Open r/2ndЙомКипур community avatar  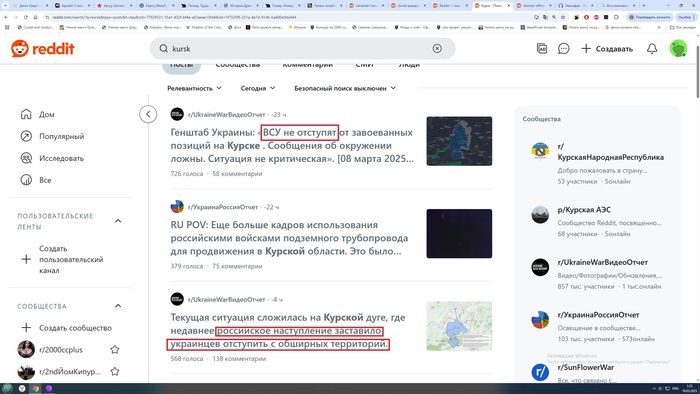[x=26, y=371]
